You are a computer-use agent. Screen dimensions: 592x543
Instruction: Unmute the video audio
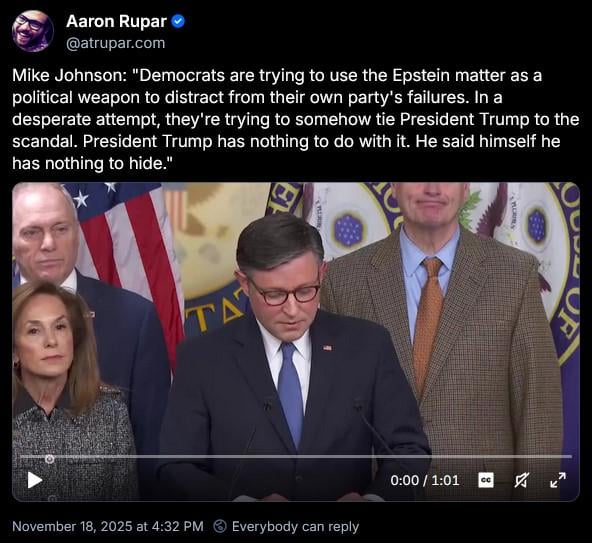point(521,480)
